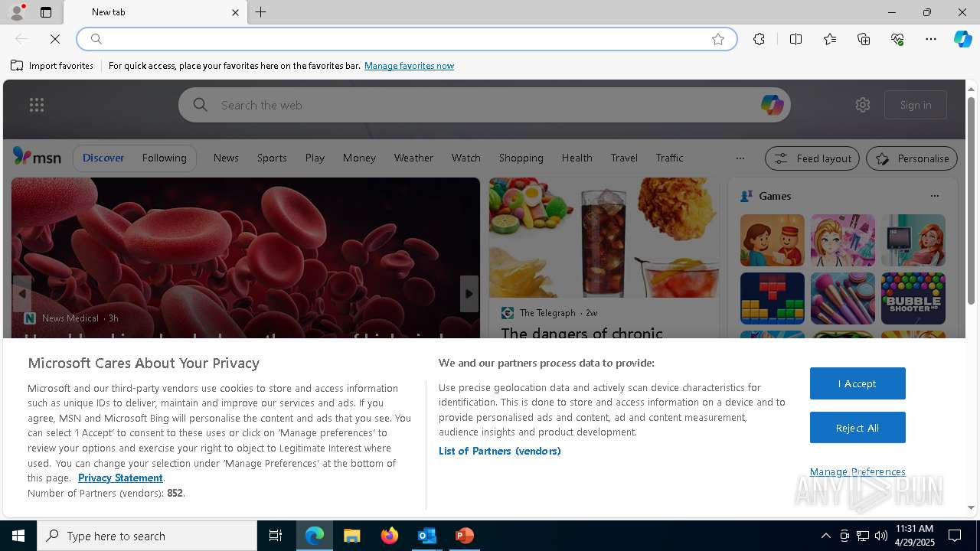This screenshot has width=980, height=551.
Task: Show hidden system tray icons
Action: coord(825,536)
